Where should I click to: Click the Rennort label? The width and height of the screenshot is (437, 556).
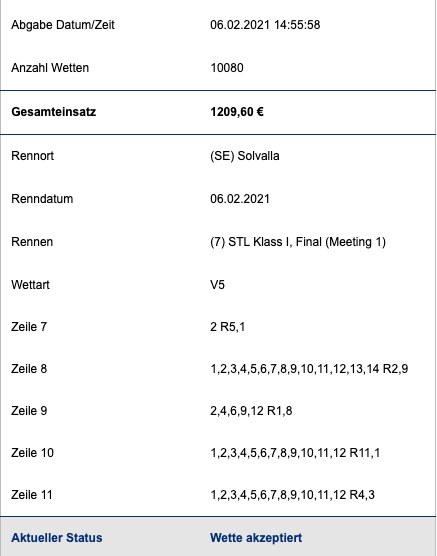coord(32,156)
